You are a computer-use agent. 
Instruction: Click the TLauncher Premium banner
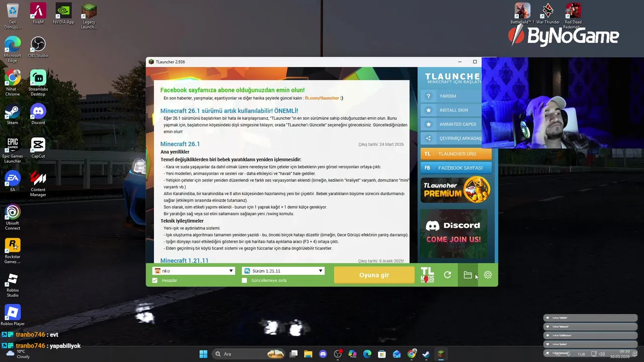click(455, 190)
